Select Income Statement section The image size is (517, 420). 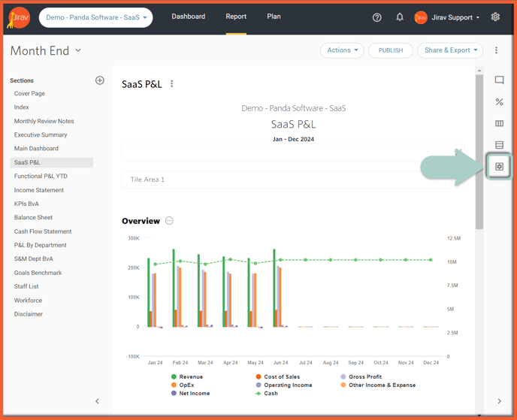click(39, 190)
